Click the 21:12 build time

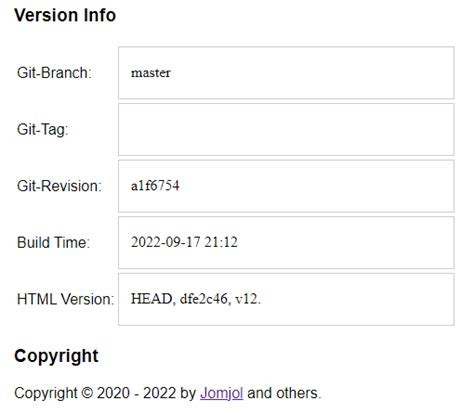pyautogui.click(x=221, y=242)
